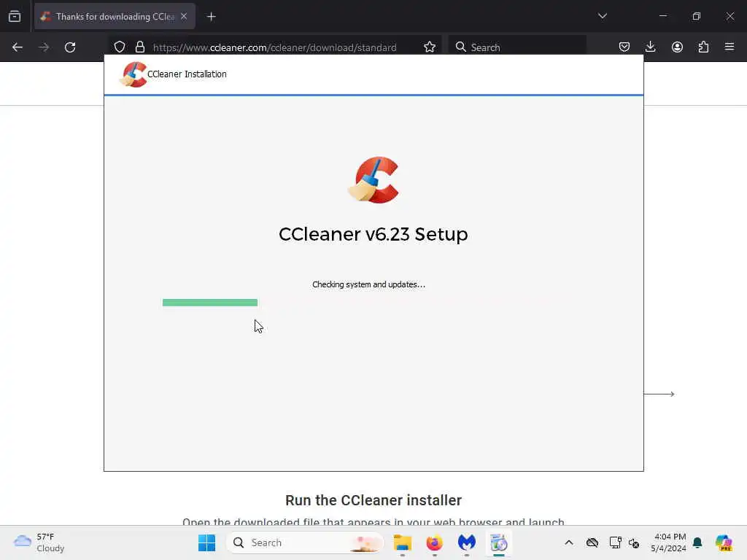
Task: Open Malwarebytes from the taskbar
Action: tap(467, 542)
